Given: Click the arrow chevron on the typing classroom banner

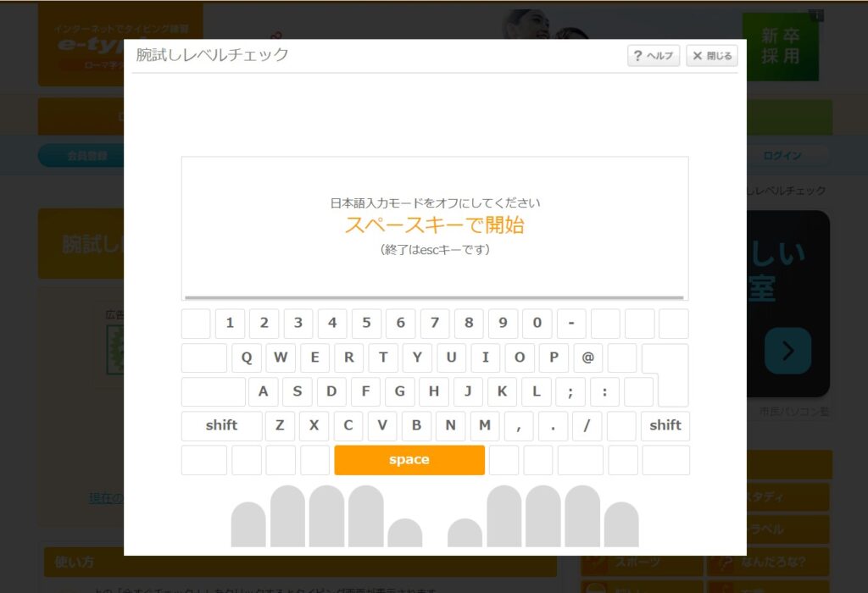Looking at the screenshot, I should point(788,351).
